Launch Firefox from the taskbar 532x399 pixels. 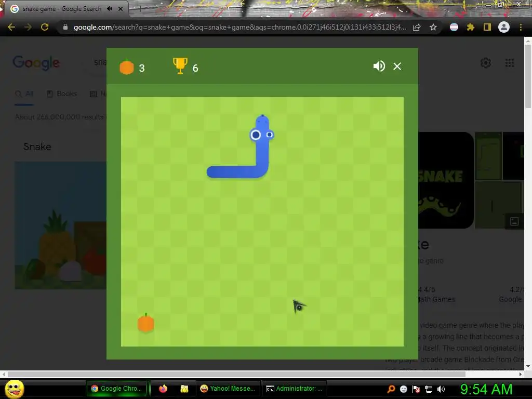coord(163,389)
